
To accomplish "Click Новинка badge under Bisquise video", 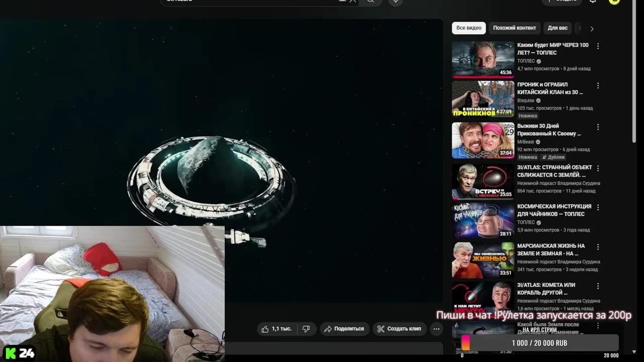I will click(x=528, y=116).
